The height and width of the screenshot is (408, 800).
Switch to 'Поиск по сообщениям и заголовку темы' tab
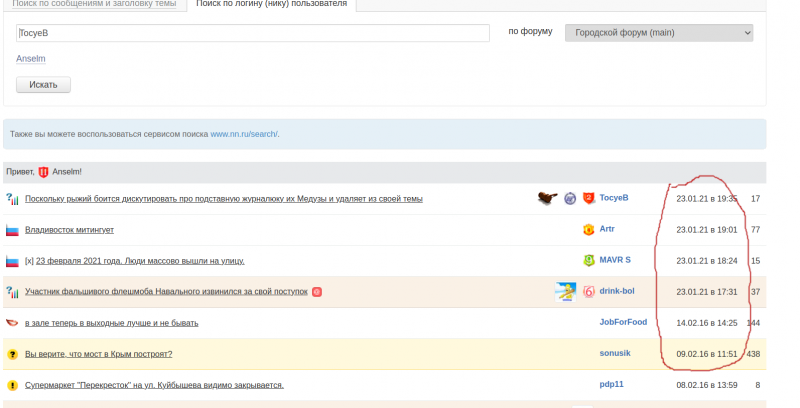pos(94,4)
